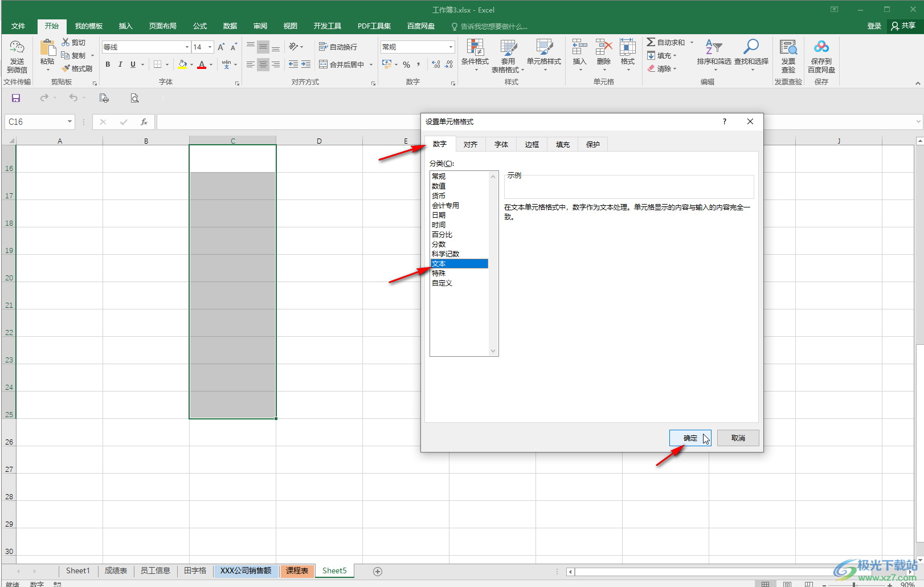
Task: Click the 发送到微信 send to WeChat icon
Action: point(17,47)
